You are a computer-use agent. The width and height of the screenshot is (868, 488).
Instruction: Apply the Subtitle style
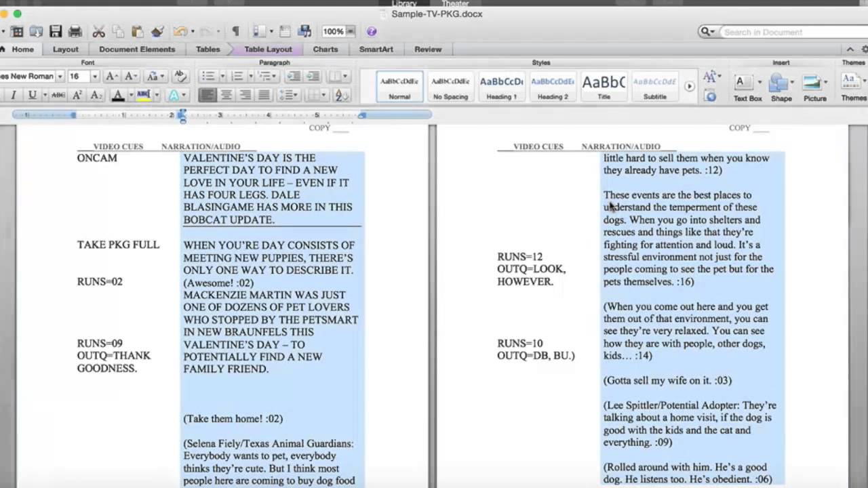654,87
